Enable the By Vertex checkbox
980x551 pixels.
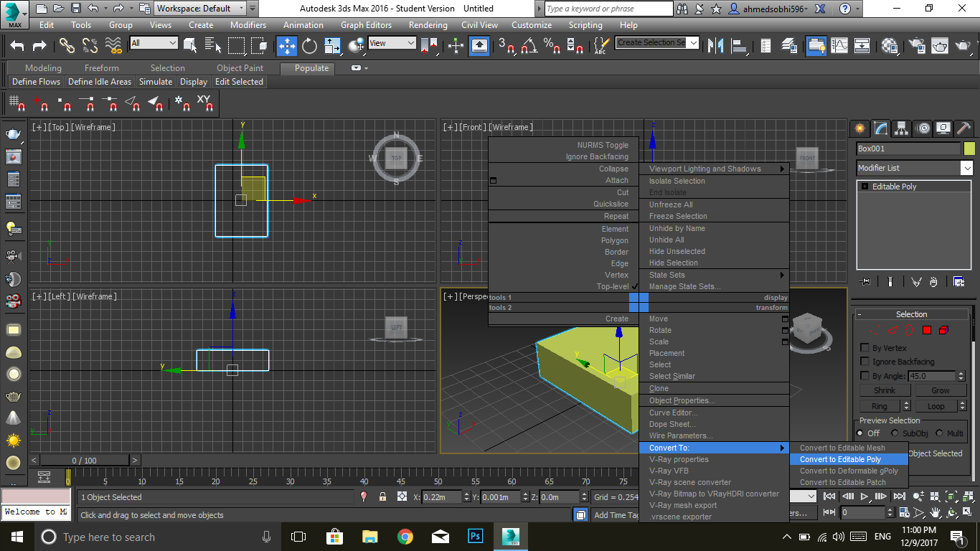[x=864, y=348]
